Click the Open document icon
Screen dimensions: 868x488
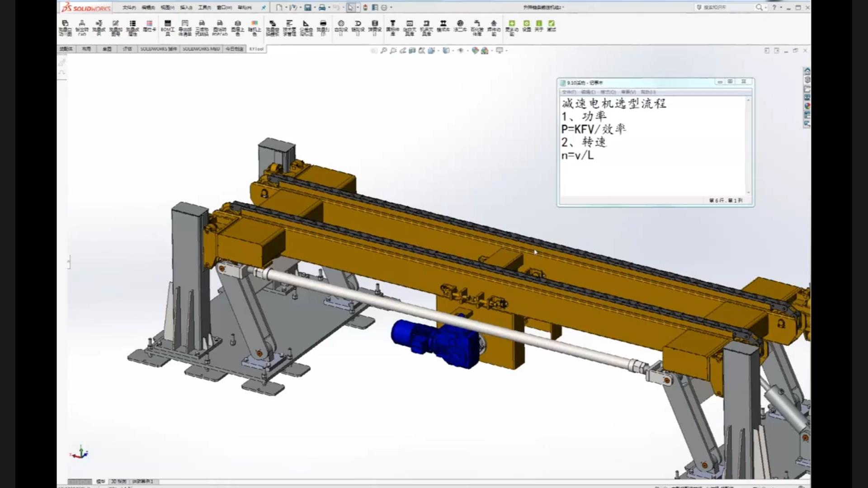pyautogui.click(x=293, y=8)
